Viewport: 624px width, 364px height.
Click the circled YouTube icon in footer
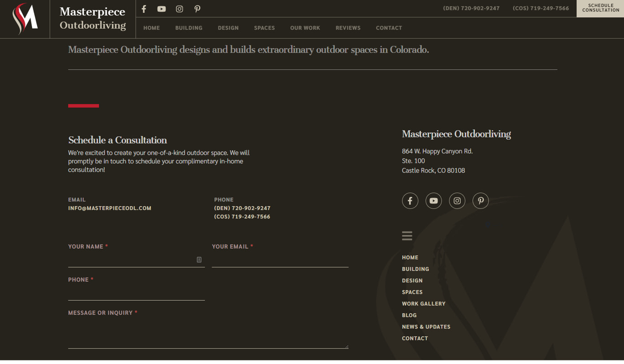(433, 201)
